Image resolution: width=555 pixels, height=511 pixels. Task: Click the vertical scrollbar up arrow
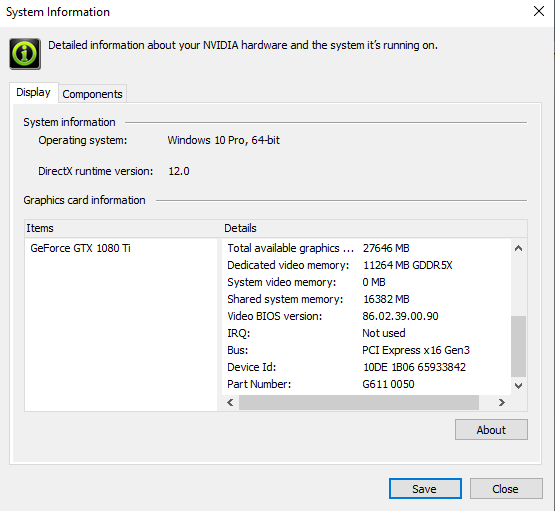519,248
